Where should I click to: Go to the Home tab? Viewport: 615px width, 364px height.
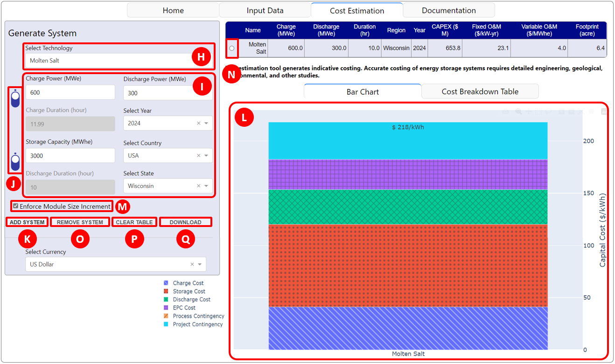173,10
